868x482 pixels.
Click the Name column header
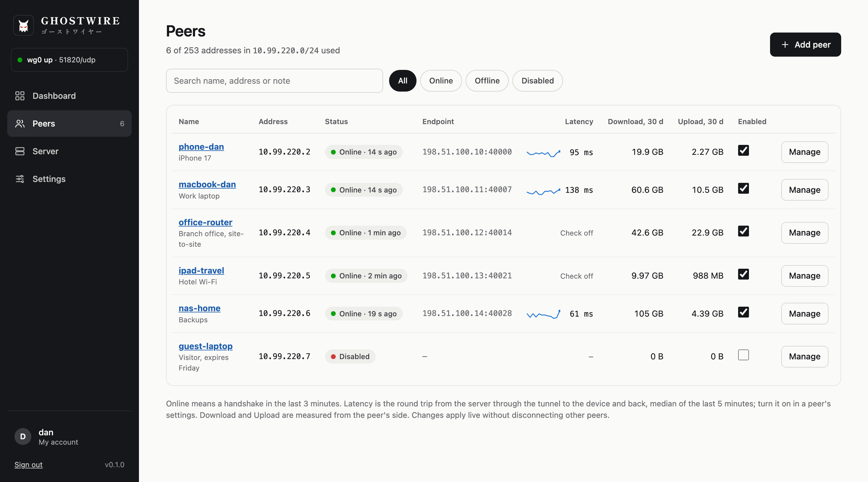tap(189, 122)
